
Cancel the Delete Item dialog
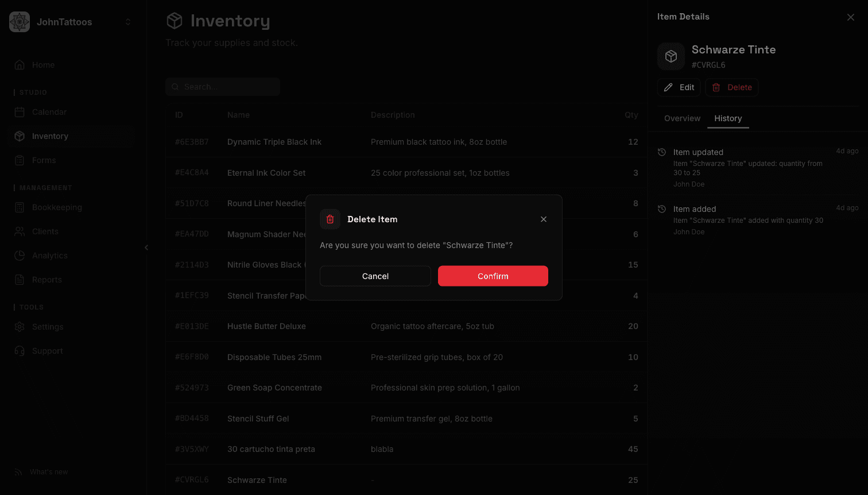pyautogui.click(x=375, y=276)
